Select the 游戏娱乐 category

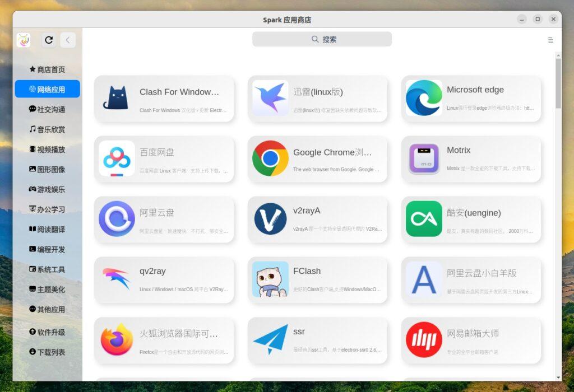click(47, 189)
